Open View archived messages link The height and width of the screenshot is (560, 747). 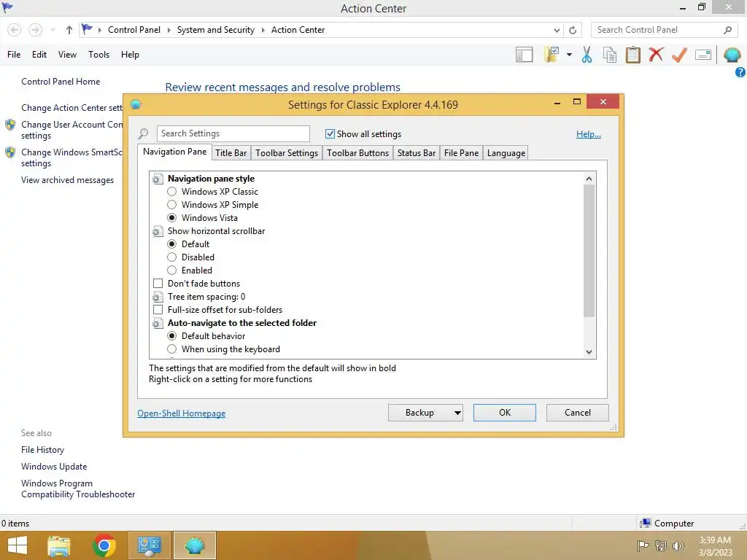pyautogui.click(x=67, y=180)
